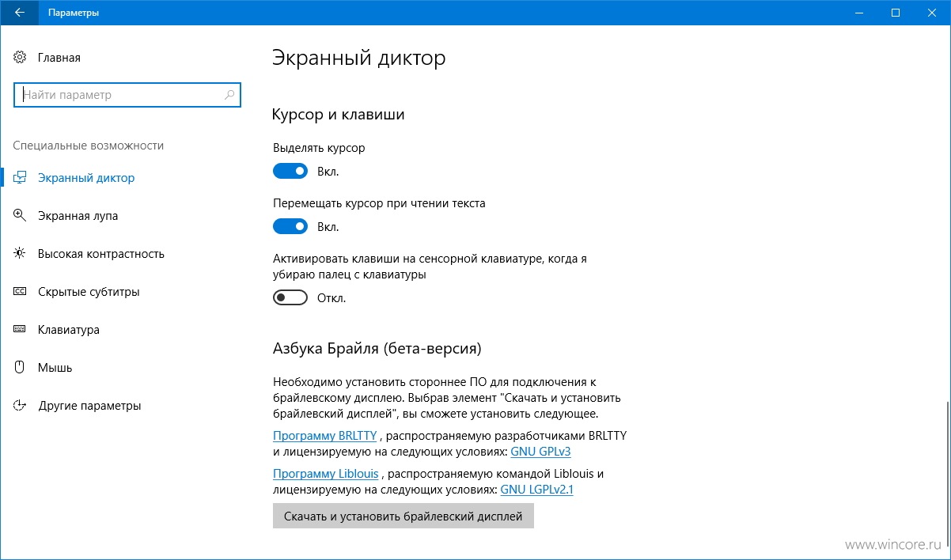
Task: Click the Мышь mouse icon
Action: click(x=21, y=368)
